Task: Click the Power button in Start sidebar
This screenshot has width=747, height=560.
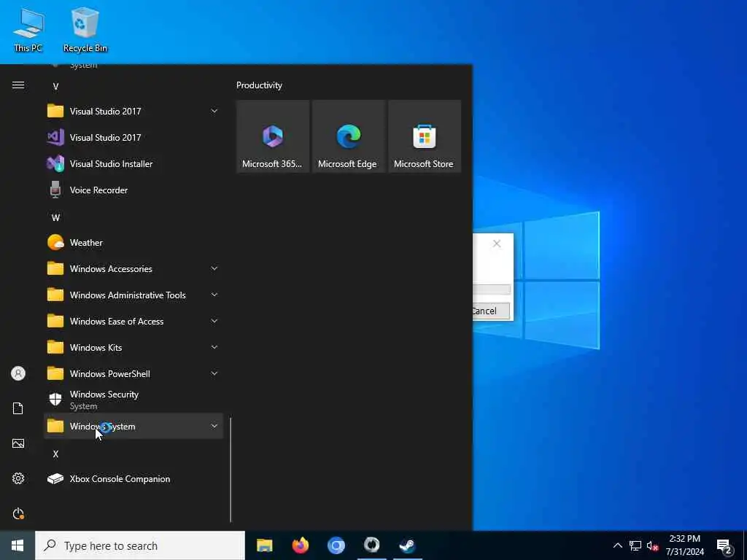Action: click(x=18, y=513)
